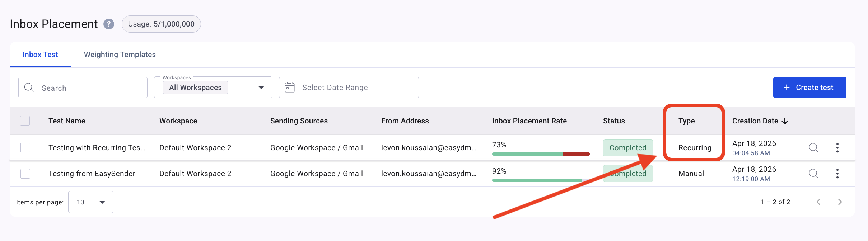The image size is (868, 241).
Task: Click into the Search input field
Action: coord(83,88)
